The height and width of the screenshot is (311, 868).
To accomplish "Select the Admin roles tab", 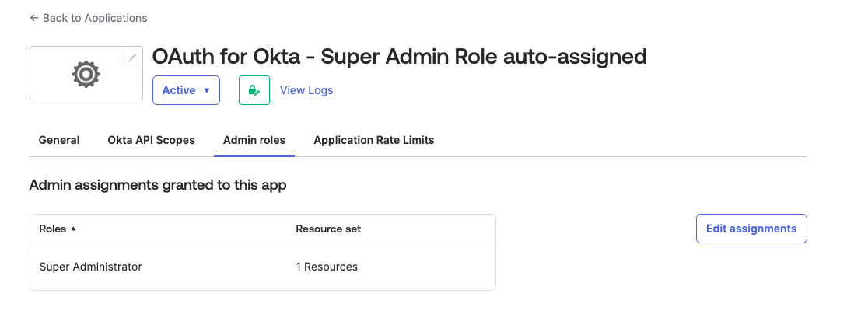I will pyautogui.click(x=254, y=141).
